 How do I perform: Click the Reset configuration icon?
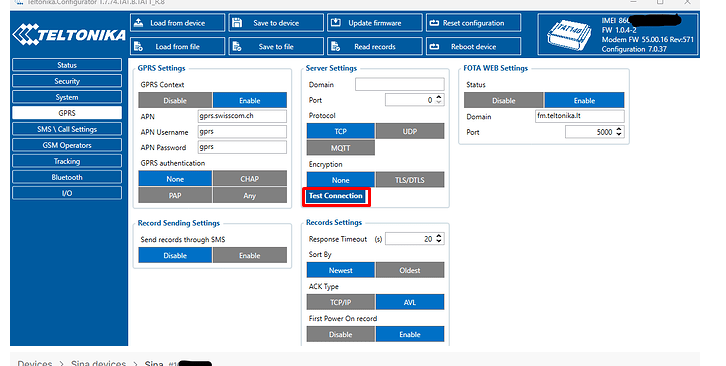[434, 23]
